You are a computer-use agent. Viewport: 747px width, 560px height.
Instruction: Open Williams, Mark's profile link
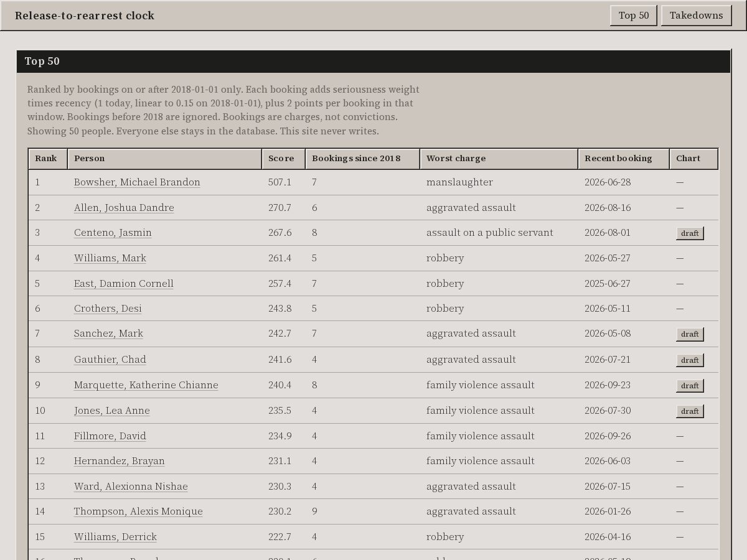coord(110,258)
